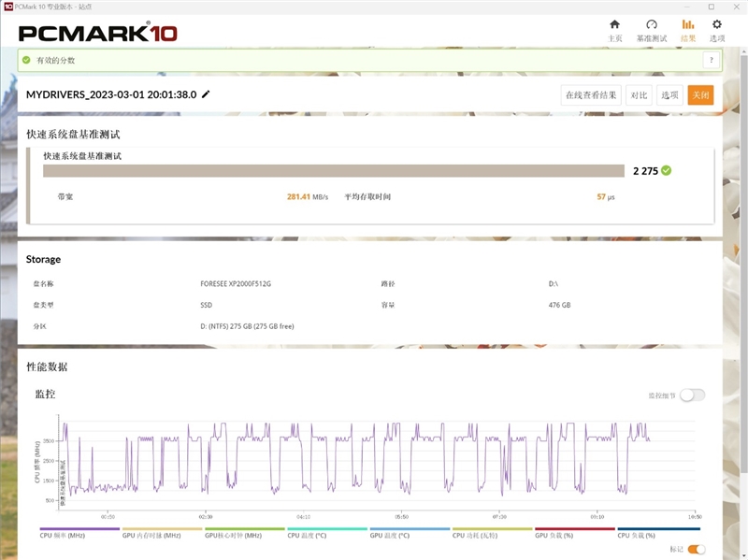Image resolution: width=748 pixels, height=560 pixels.
Task: Click the PCMARK 10 logo
Action: click(98, 33)
